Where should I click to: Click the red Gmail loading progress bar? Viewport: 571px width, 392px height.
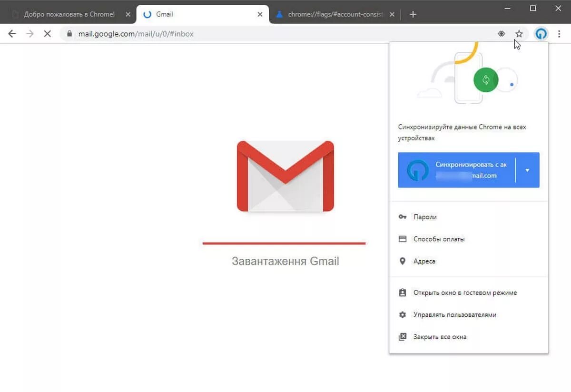284,243
